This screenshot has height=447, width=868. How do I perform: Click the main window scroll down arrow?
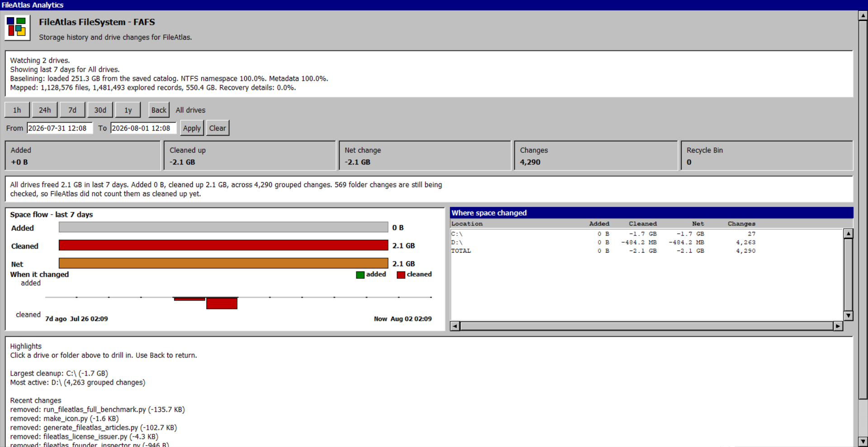point(863,442)
